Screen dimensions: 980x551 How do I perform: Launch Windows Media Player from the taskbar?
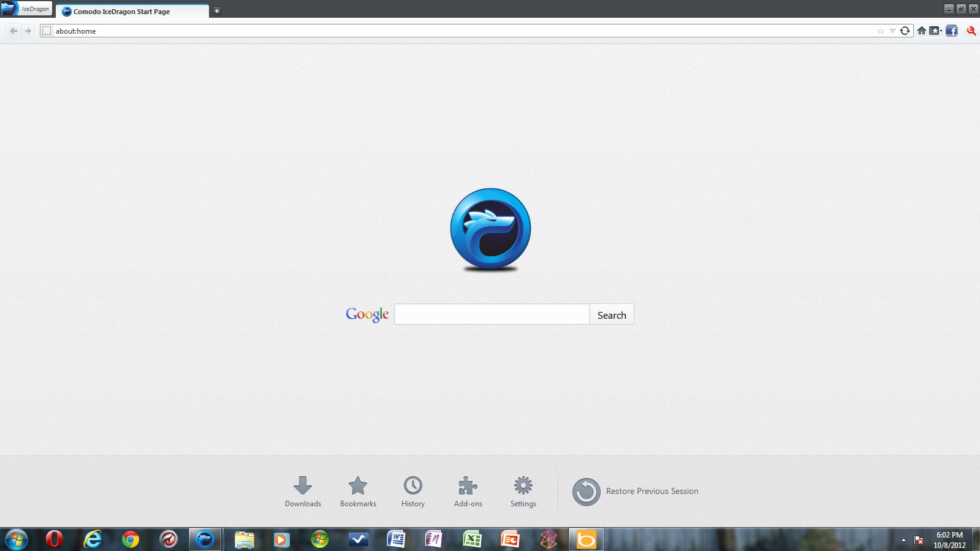(x=282, y=539)
